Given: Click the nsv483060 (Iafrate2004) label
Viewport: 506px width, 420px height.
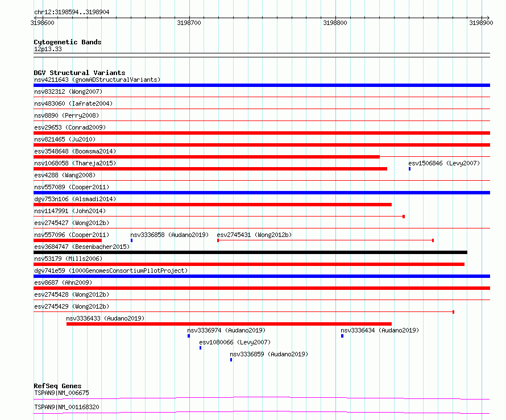Looking at the screenshot, I should tap(73, 103).
